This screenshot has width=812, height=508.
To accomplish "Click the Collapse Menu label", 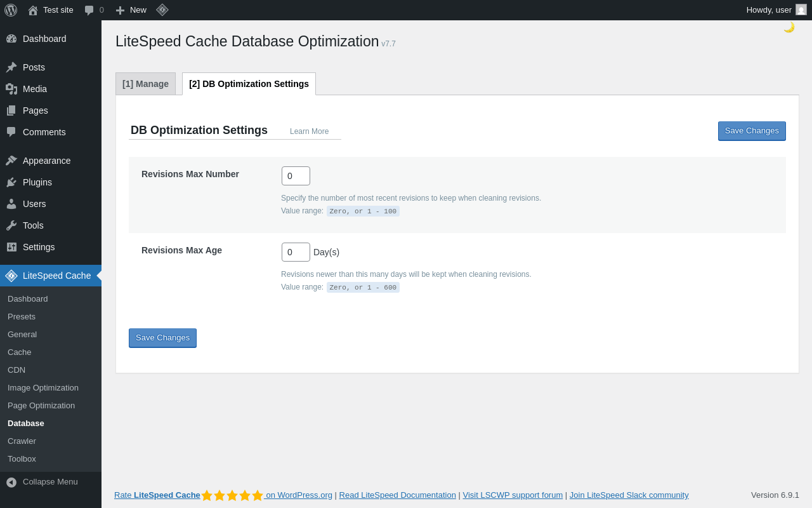I will click(x=50, y=482).
